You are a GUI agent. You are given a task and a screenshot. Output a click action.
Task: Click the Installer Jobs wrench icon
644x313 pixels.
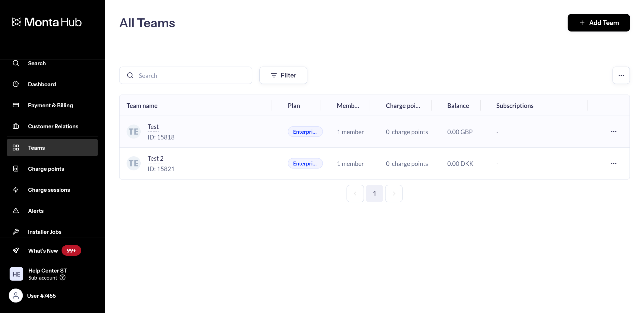[x=16, y=232]
